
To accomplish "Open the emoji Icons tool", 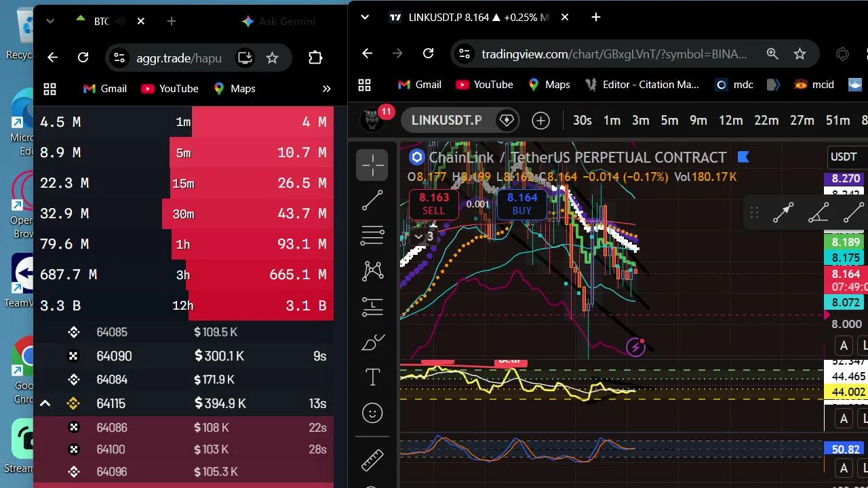I will point(372,413).
